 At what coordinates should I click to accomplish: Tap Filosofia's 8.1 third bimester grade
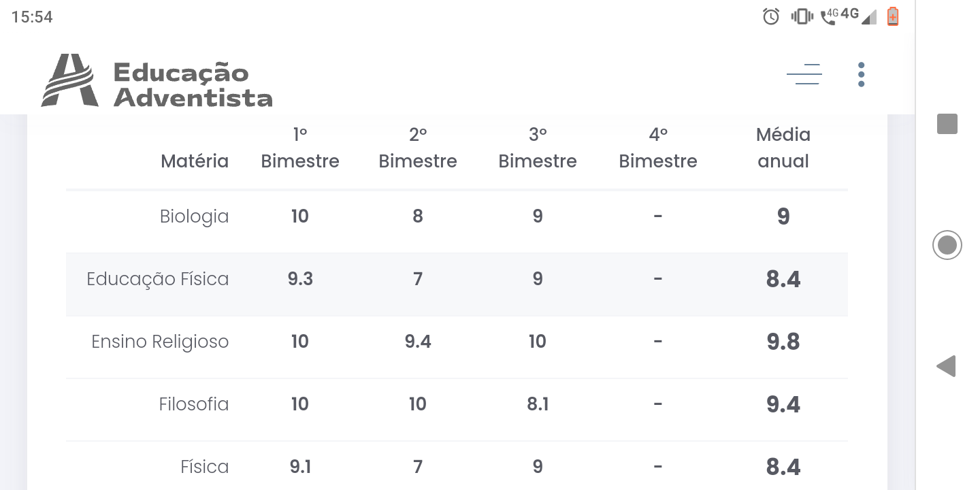(x=538, y=404)
